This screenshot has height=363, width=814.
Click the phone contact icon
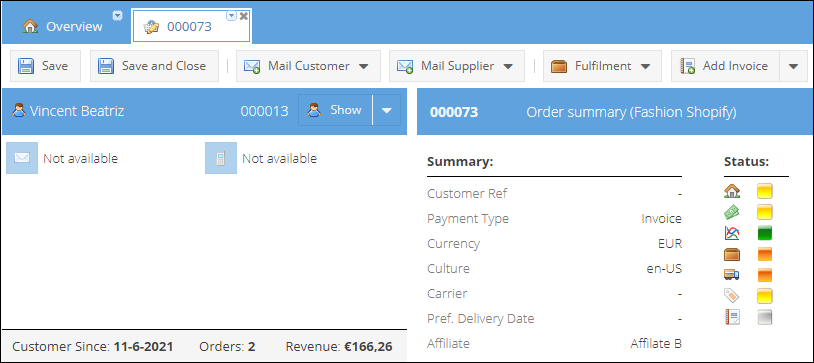click(x=221, y=158)
